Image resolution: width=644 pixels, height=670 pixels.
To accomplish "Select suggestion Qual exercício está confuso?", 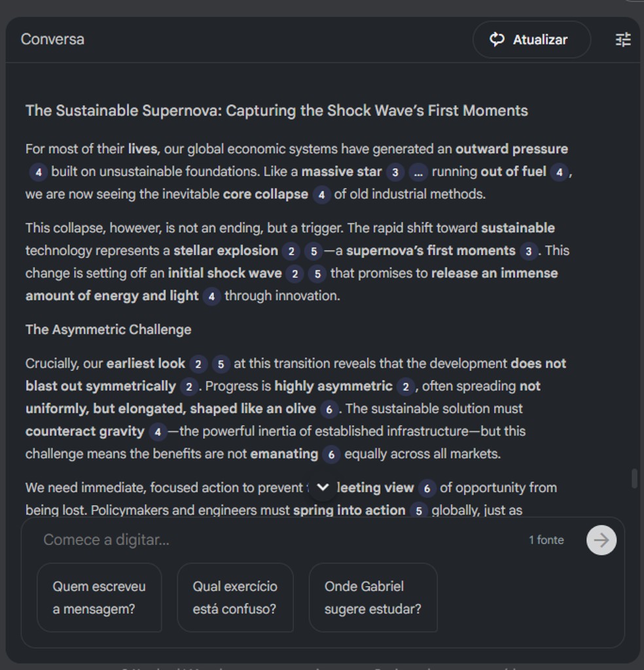I will point(235,597).
